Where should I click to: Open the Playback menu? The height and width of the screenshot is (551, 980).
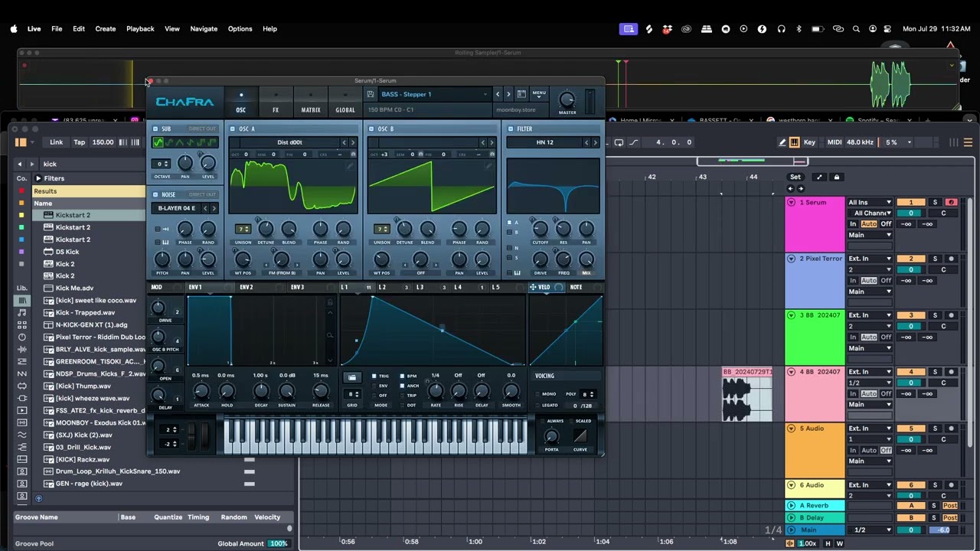point(140,29)
